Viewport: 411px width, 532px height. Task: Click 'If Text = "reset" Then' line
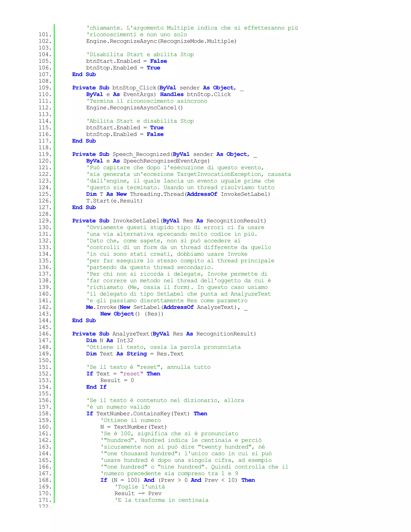click(x=123, y=374)
